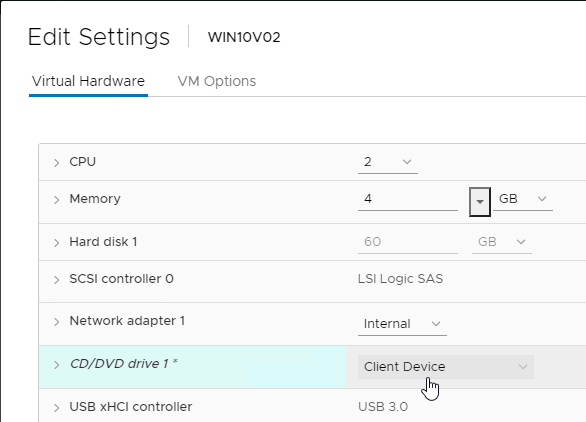This screenshot has width=586, height=422.
Task: Open the CPU count dropdown
Action: [x=388, y=162]
